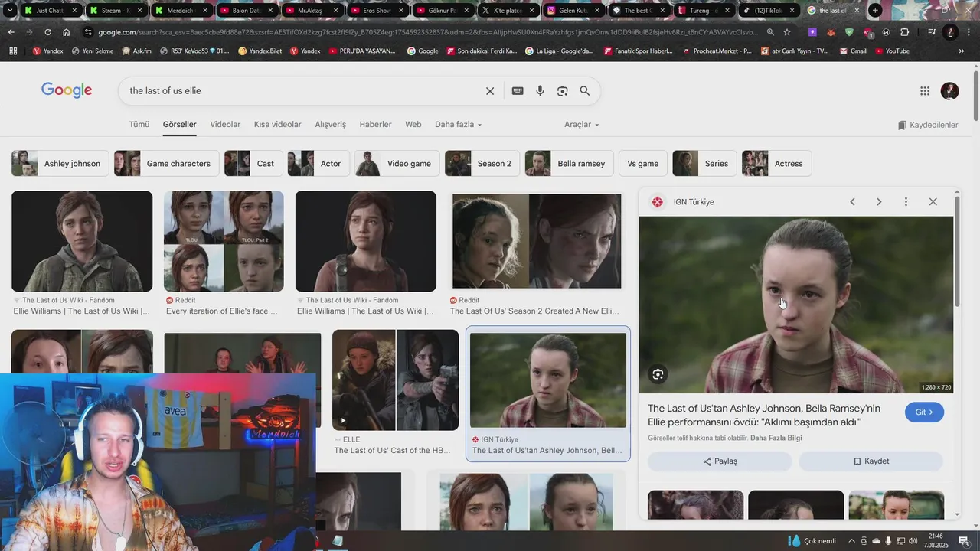Switch to the 'Alışveriş' tab
The height and width of the screenshot is (551, 980).
331,124
